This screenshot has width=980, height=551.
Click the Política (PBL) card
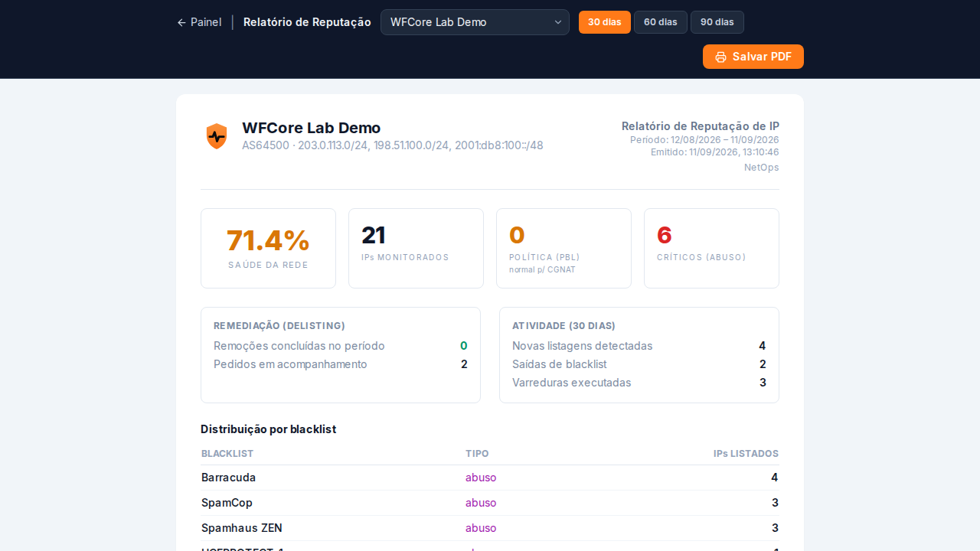pyautogui.click(x=563, y=249)
